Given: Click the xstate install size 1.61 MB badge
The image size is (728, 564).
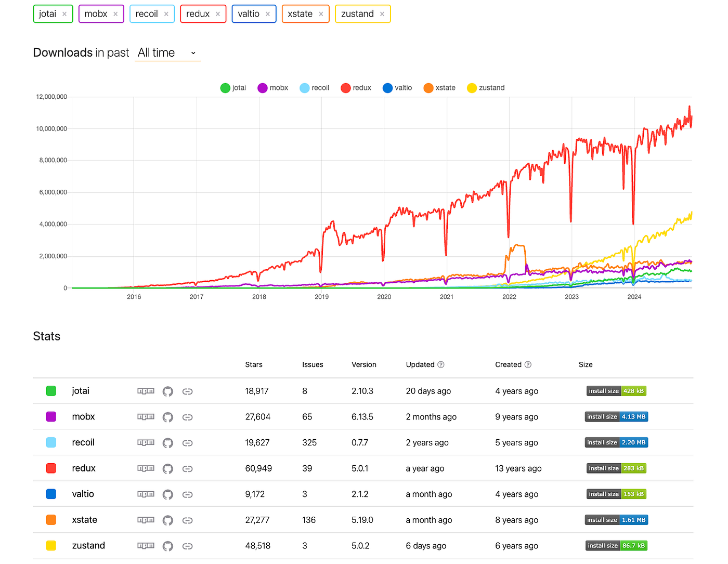Looking at the screenshot, I should pyautogui.click(x=616, y=520).
